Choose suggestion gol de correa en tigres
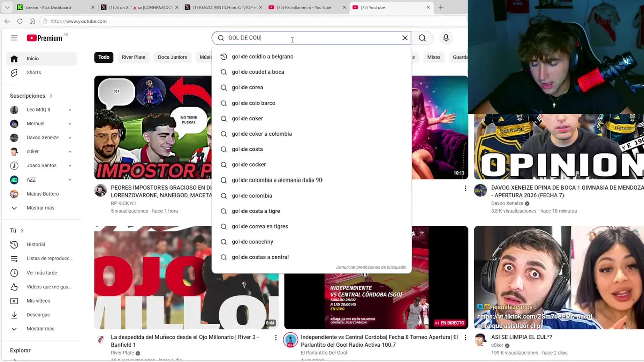This screenshot has height=362, width=644. click(311, 226)
